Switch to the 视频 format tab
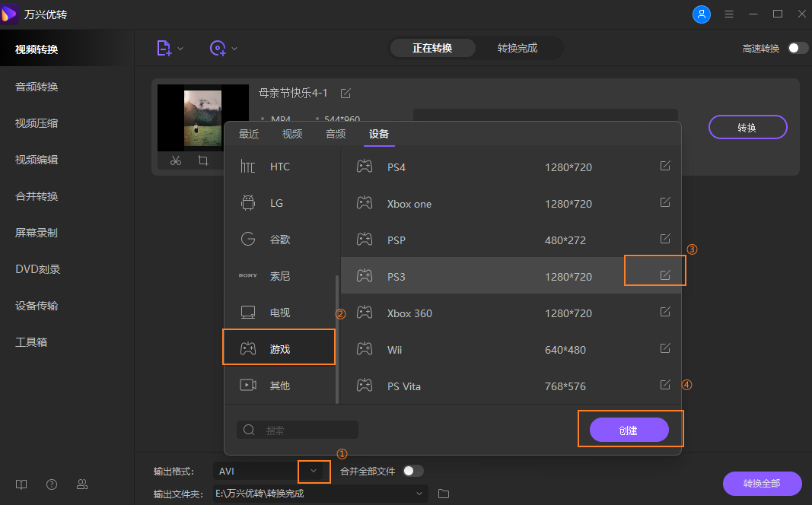 pos(292,134)
